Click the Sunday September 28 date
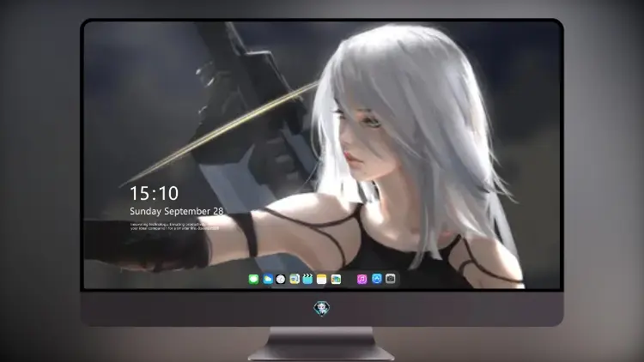Image resolution: width=644 pixels, height=362 pixels. pos(177,211)
